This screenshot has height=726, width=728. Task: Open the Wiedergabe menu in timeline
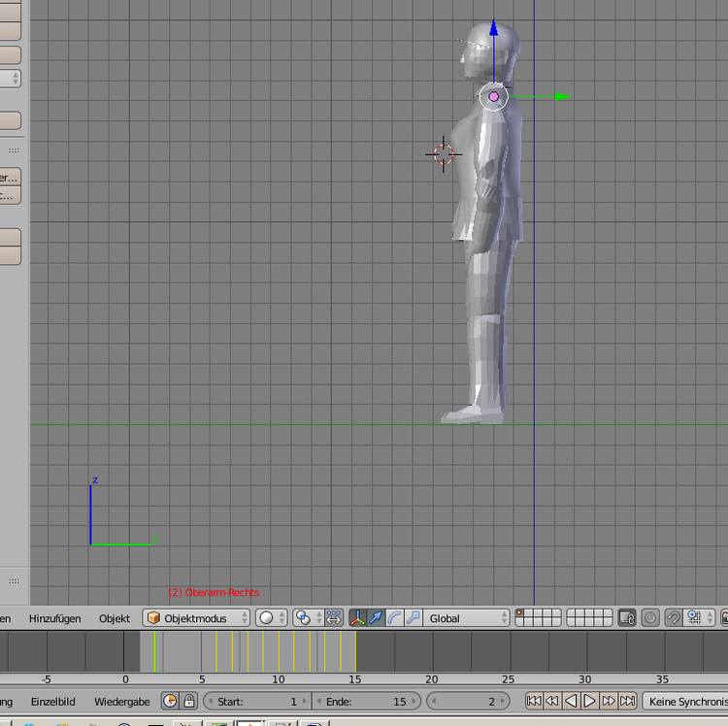click(x=122, y=702)
